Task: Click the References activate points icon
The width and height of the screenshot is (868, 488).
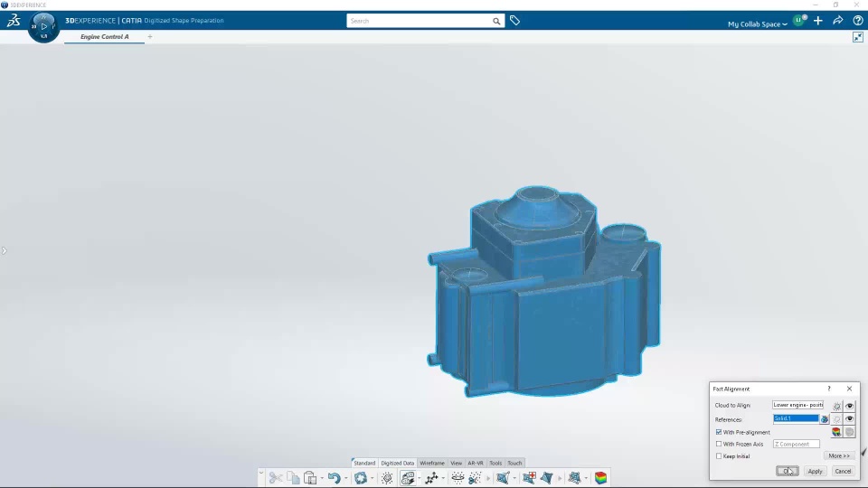Action: (837, 419)
